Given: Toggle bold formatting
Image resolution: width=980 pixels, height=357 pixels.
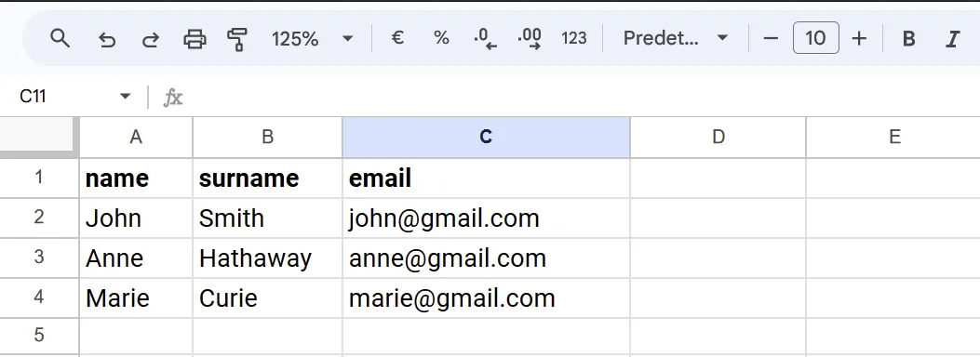Looking at the screenshot, I should point(908,39).
